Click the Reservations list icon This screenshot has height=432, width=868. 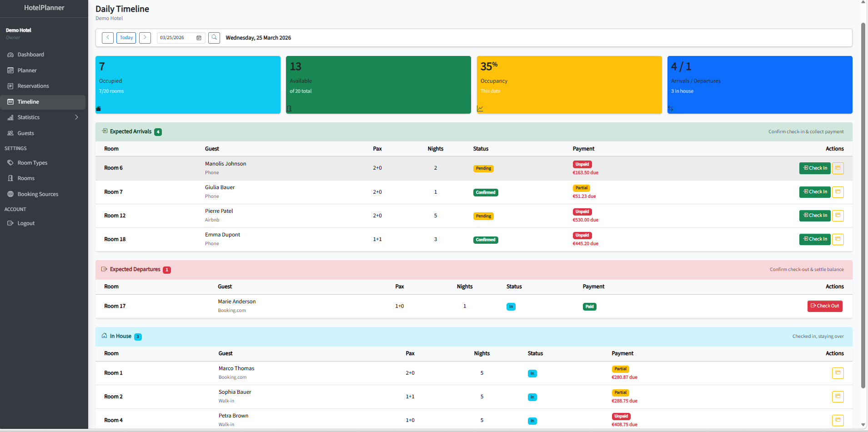point(10,86)
